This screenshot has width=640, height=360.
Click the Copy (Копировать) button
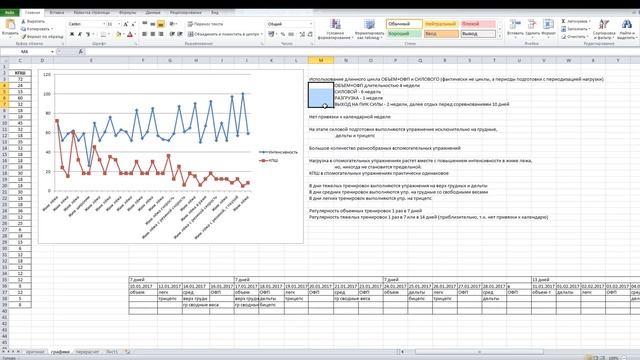tap(36, 29)
